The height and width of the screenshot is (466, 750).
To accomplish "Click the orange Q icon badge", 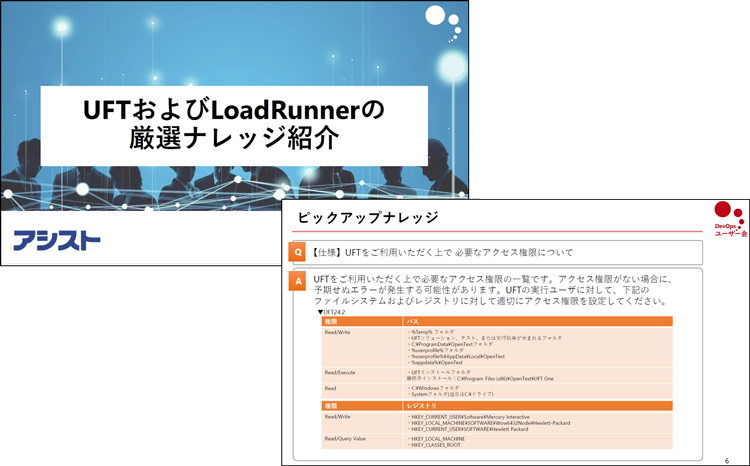I will 297,252.
